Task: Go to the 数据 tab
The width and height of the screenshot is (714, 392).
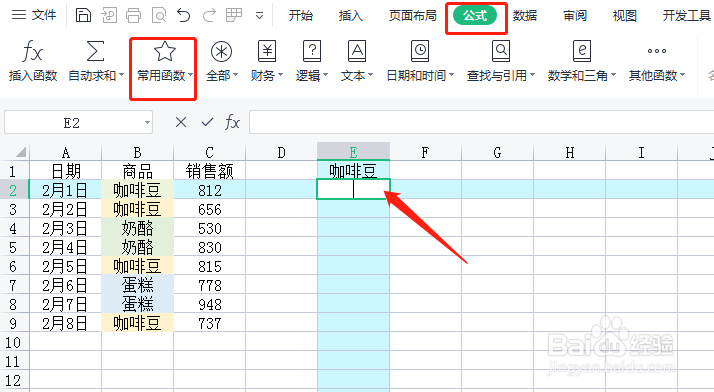Action: pos(525,15)
